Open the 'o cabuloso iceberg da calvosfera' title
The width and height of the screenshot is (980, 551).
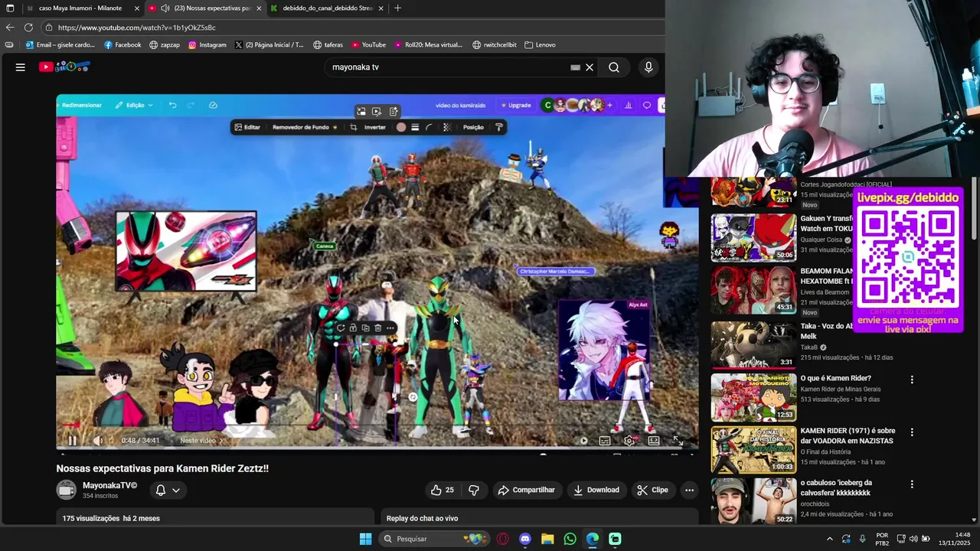pos(836,487)
